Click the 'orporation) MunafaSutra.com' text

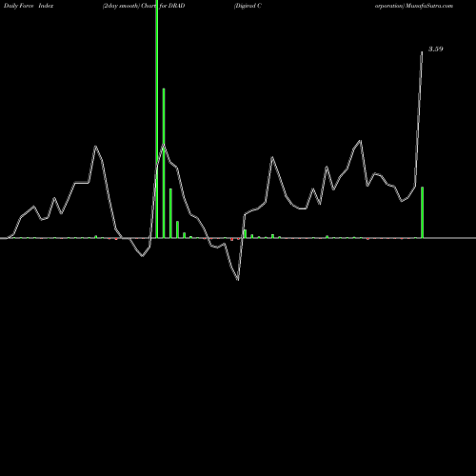[414, 6]
